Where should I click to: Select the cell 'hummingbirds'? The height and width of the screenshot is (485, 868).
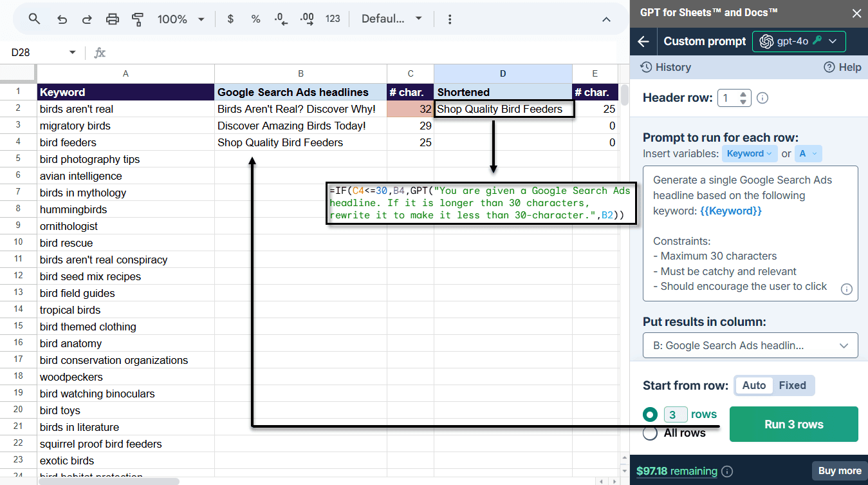click(x=125, y=209)
